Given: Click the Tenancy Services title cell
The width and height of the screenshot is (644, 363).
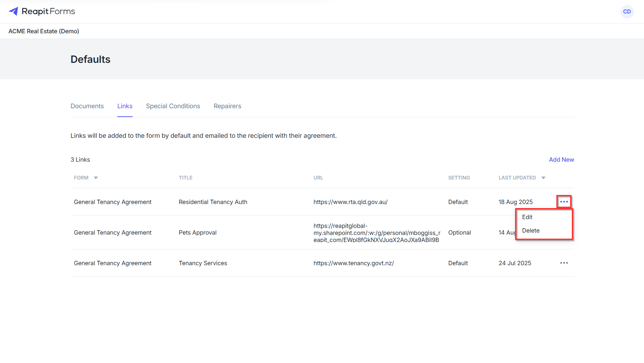Looking at the screenshot, I should [203, 263].
